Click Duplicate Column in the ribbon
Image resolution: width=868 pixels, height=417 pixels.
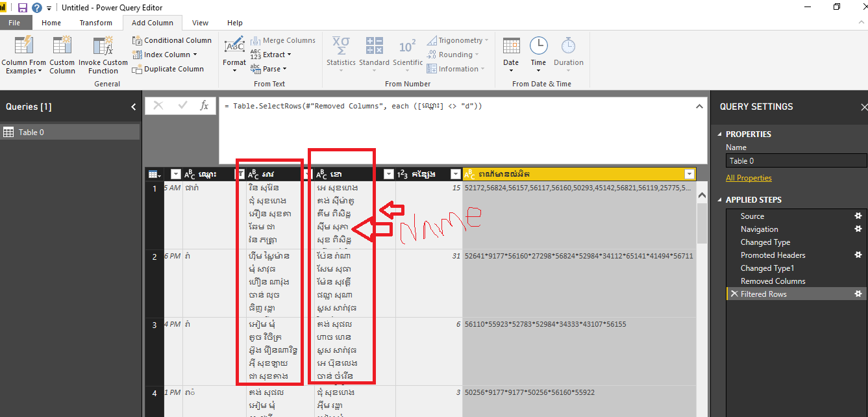click(x=168, y=69)
